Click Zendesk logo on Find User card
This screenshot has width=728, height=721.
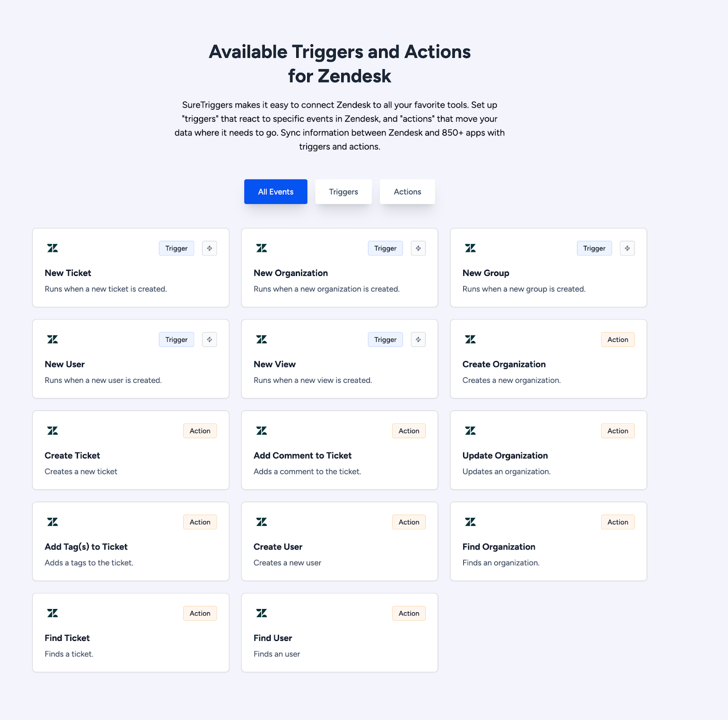(262, 613)
